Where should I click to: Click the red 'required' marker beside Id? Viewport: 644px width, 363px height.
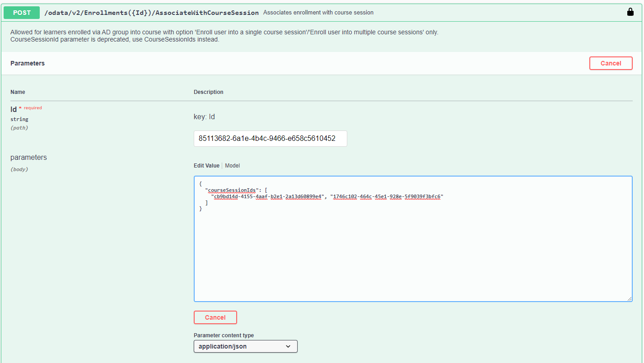tap(33, 108)
